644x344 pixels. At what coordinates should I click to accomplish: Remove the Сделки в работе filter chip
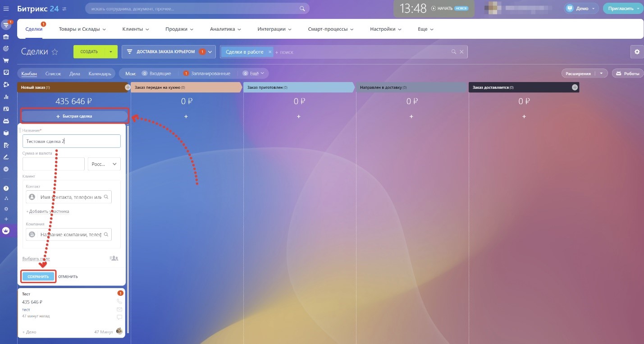point(270,52)
